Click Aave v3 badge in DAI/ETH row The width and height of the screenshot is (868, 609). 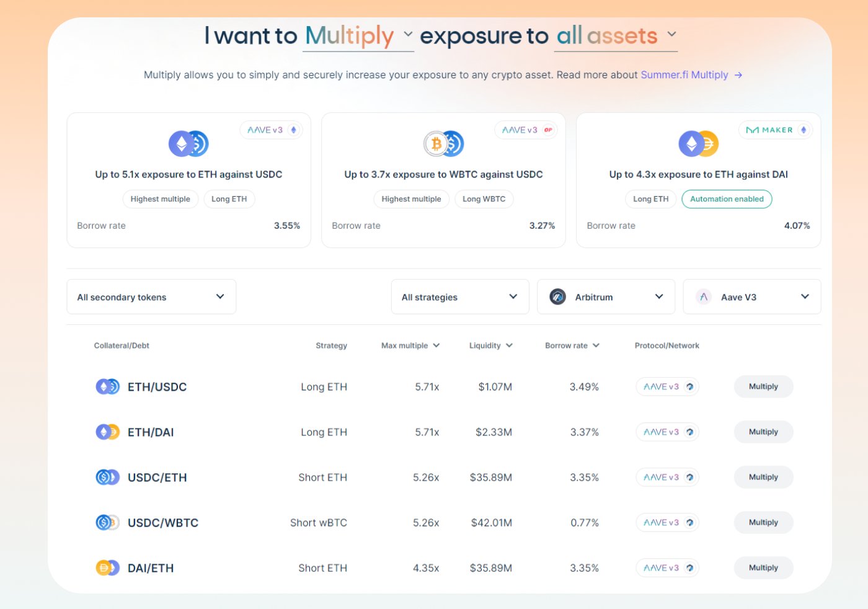[667, 568]
